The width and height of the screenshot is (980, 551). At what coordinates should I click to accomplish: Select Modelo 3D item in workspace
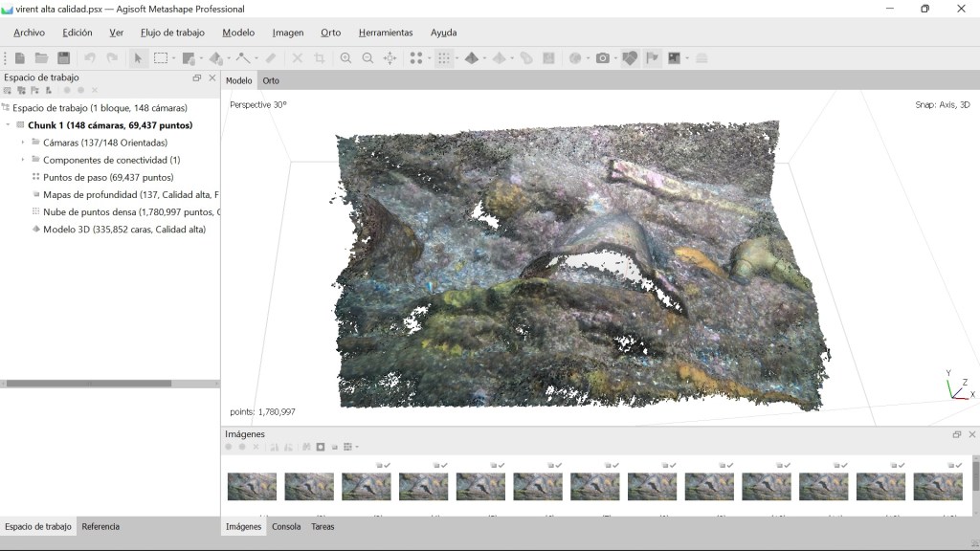point(123,230)
